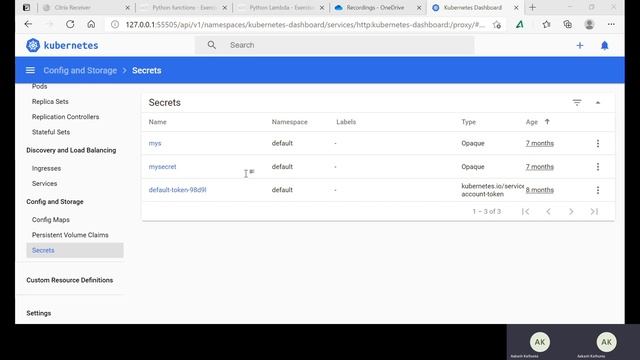Go to next page of secrets
Image resolution: width=640 pixels, height=360 pixels.
pyautogui.click(x=571, y=211)
